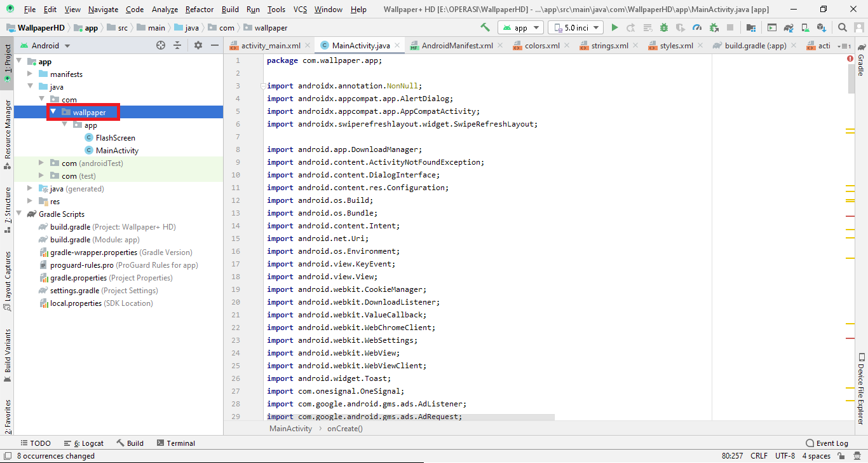Open the Event Log button
The width and height of the screenshot is (868, 463).
pos(826,443)
